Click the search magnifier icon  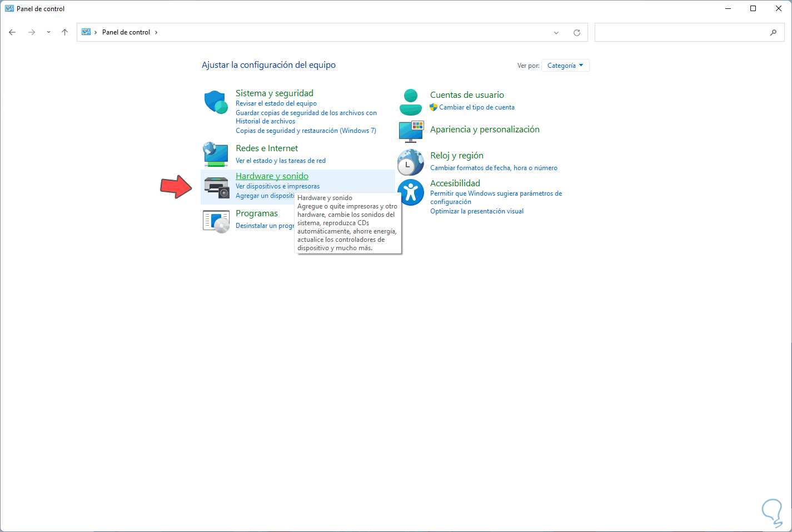(773, 32)
